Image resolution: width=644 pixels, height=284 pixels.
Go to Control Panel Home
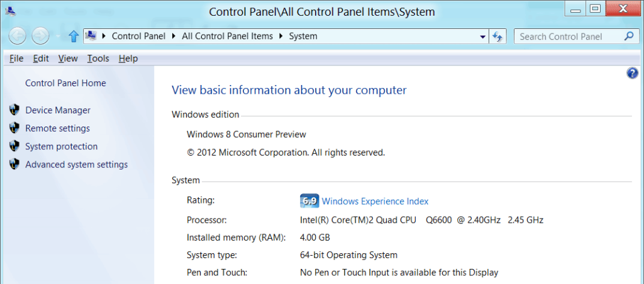(65, 83)
